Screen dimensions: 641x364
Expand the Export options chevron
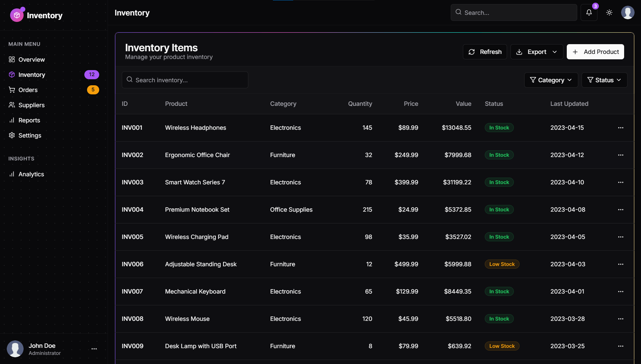[x=555, y=52]
